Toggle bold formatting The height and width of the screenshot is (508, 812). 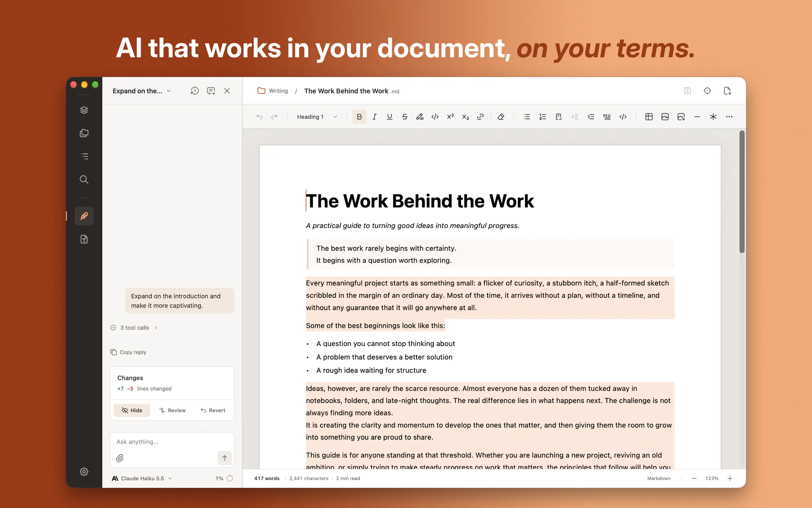coord(359,117)
